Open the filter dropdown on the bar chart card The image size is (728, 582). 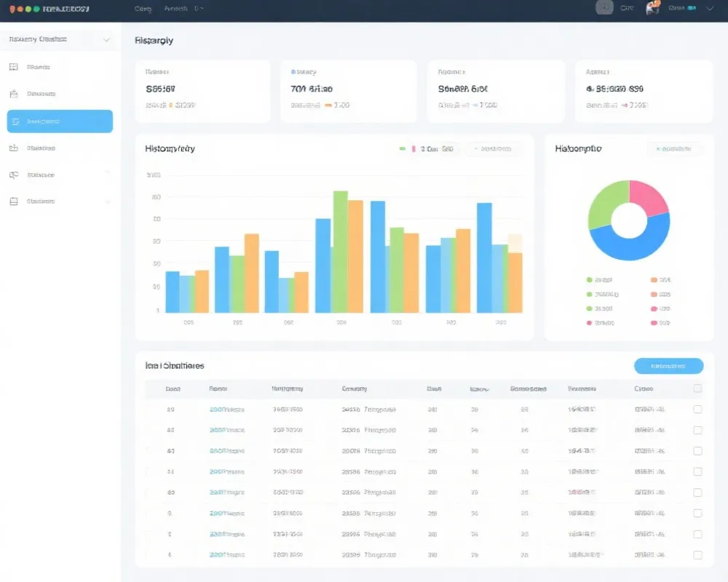(x=494, y=148)
